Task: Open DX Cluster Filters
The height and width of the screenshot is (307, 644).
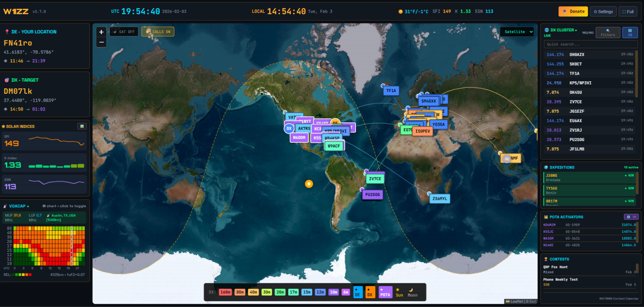Action: [x=608, y=32]
